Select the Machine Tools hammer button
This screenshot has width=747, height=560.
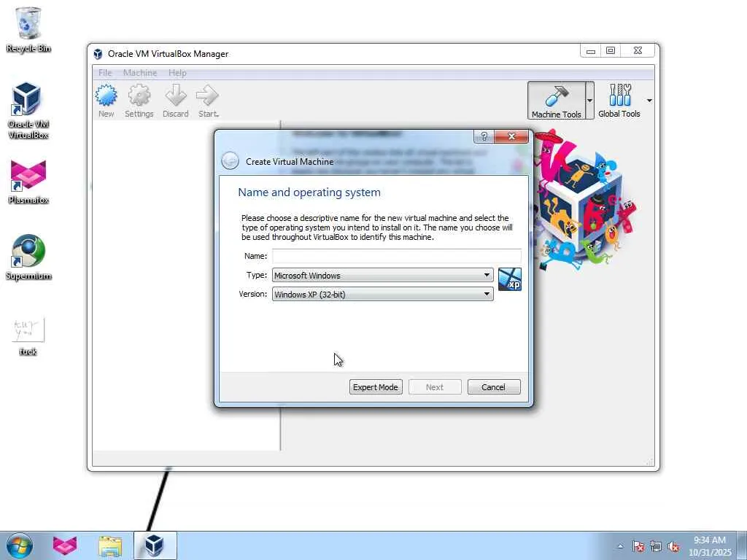(556, 101)
